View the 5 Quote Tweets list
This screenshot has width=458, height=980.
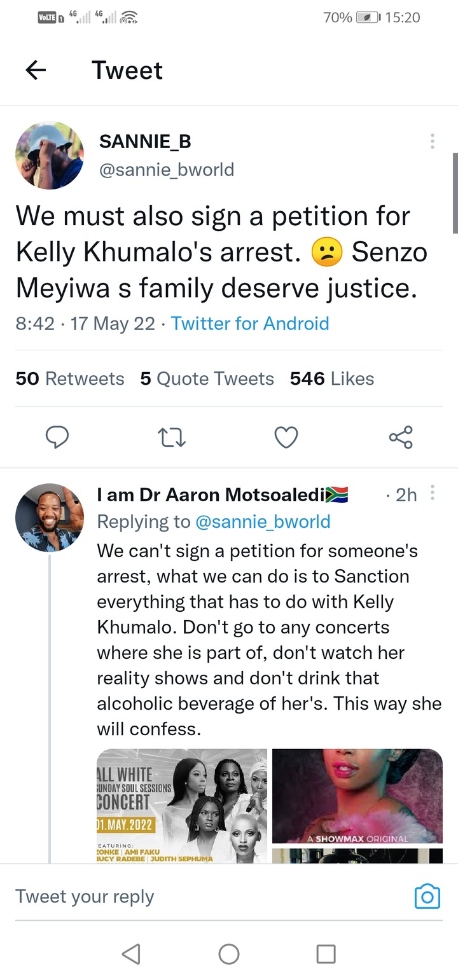(207, 378)
